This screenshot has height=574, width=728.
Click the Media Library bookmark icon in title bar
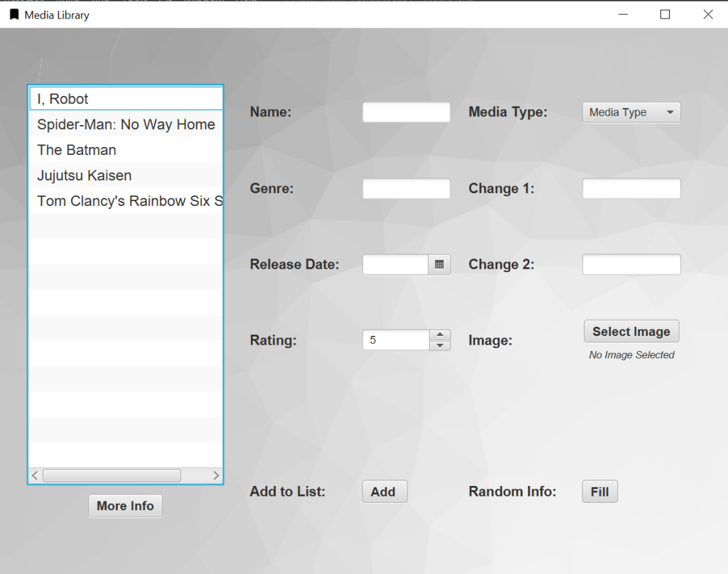pos(14,14)
